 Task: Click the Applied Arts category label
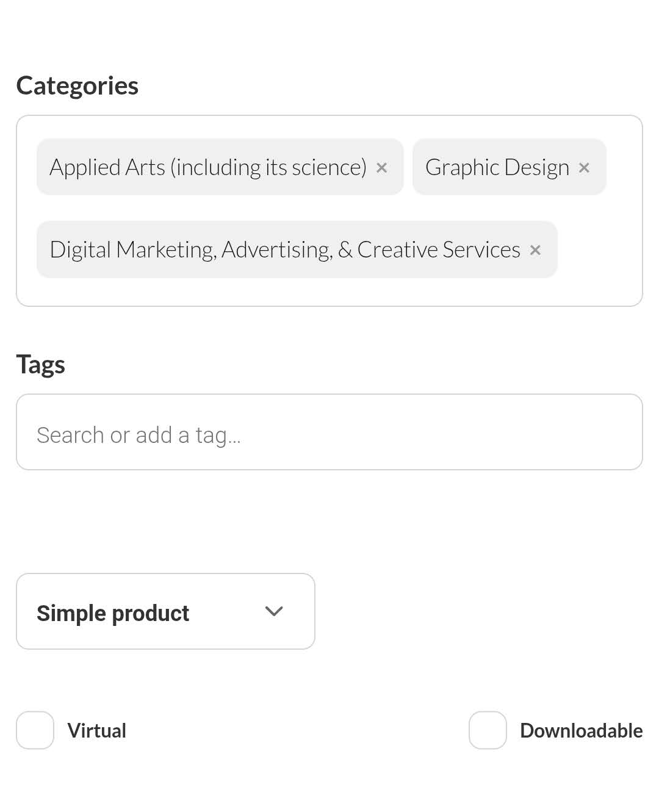click(x=207, y=167)
